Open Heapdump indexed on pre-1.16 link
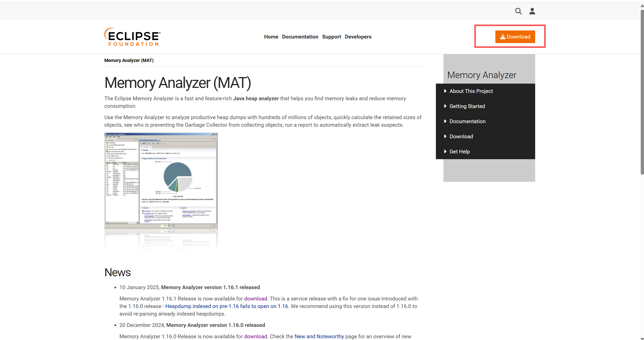Screen dimensions: 644x340 pos(227,306)
